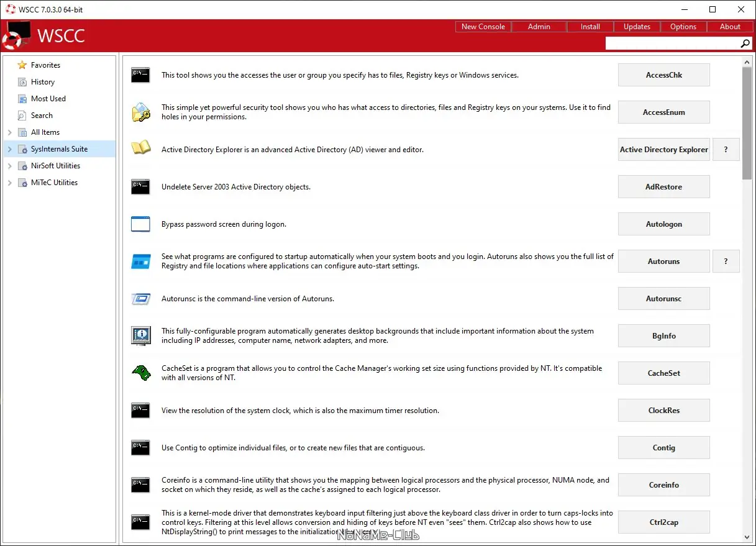Click the AccessEnum folder icon
This screenshot has width=756, height=546.
tap(140, 112)
